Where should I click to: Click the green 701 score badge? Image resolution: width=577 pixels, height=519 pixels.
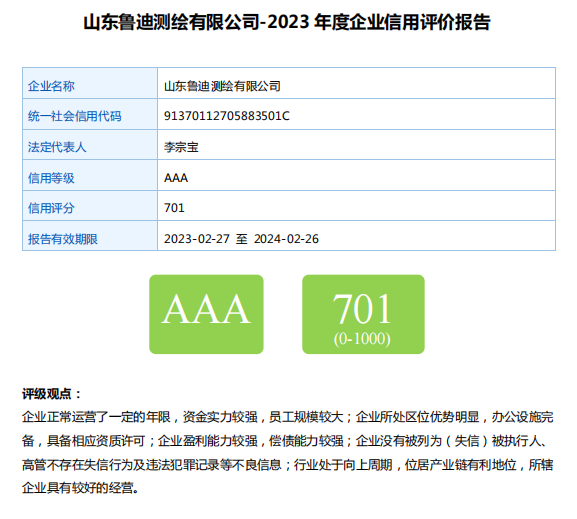363,314
